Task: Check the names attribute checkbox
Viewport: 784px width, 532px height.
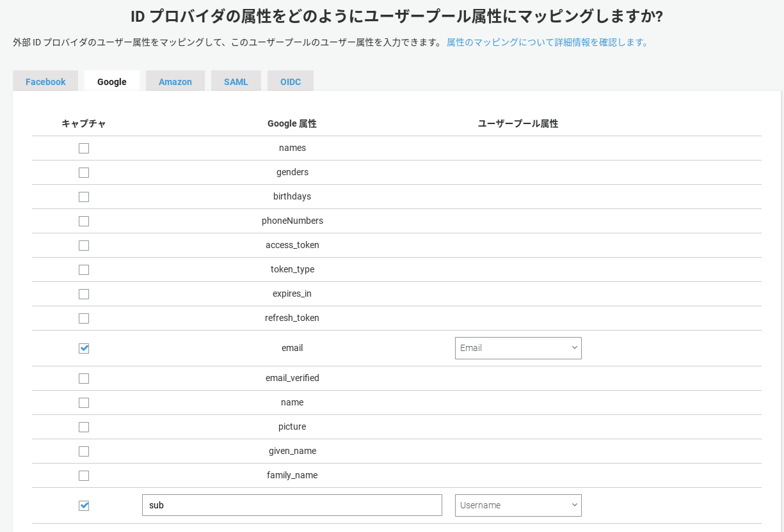Action: [x=84, y=148]
